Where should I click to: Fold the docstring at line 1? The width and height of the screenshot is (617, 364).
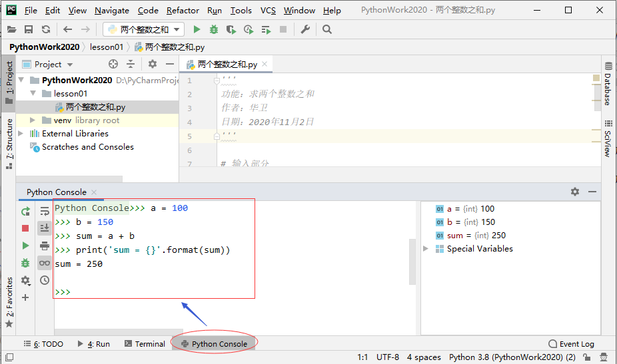[217, 81]
